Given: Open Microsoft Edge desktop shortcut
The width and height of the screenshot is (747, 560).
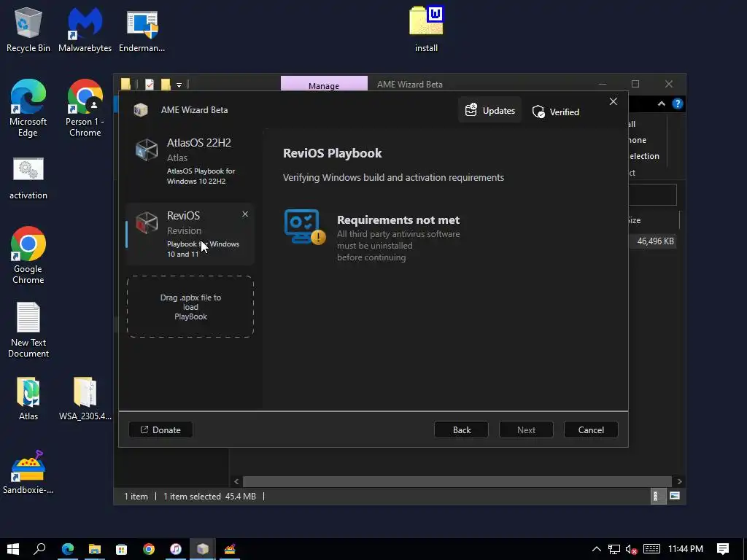Looking at the screenshot, I should click(x=28, y=108).
